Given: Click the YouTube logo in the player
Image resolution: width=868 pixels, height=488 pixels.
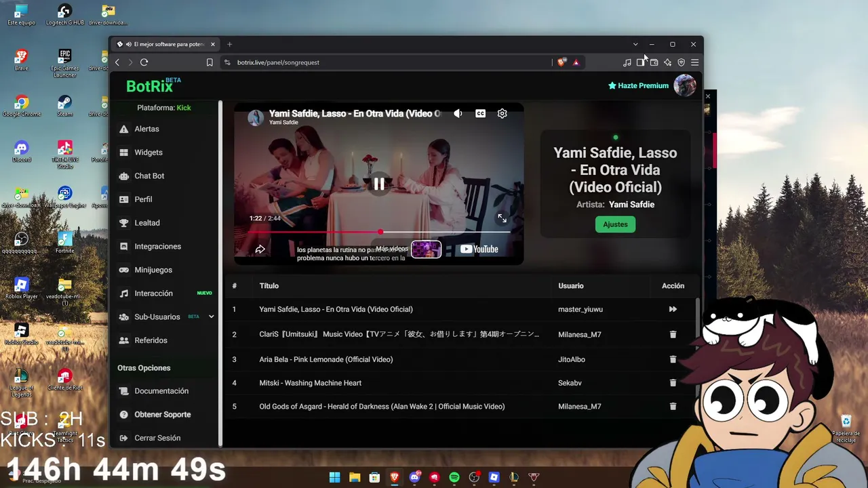Looking at the screenshot, I should 479,249.
